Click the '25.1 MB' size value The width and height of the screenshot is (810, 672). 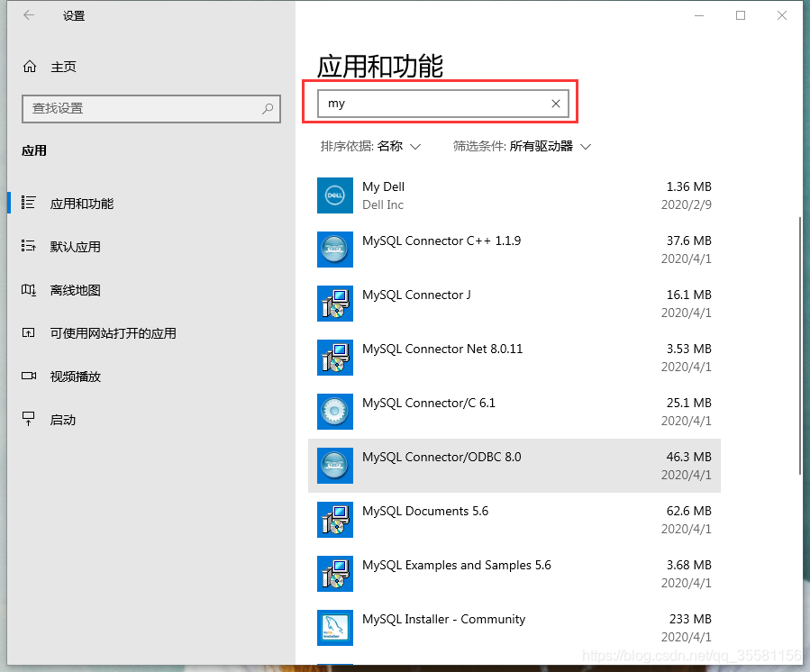pyautogui.click(x=688, y=403)
